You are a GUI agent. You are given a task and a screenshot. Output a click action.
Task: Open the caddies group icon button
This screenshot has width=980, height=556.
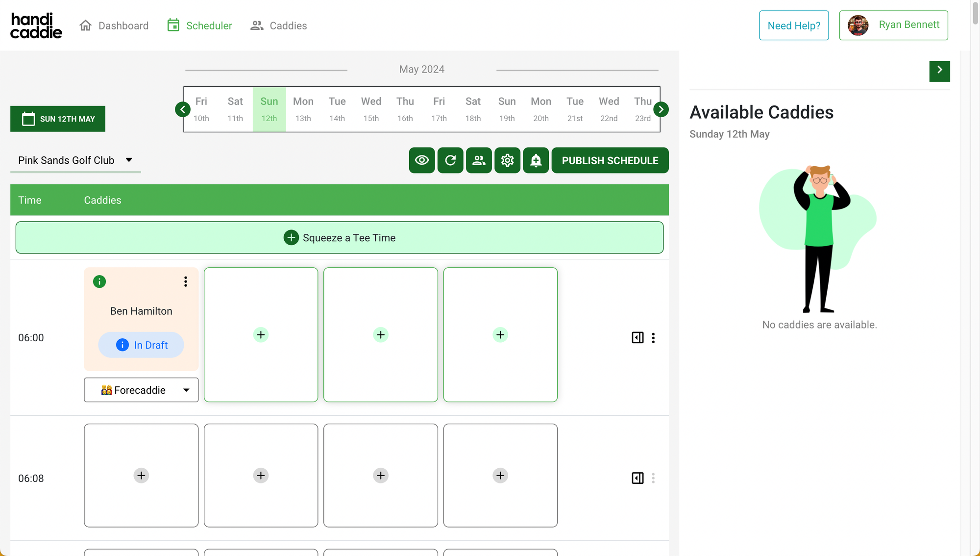coord(479,160)
